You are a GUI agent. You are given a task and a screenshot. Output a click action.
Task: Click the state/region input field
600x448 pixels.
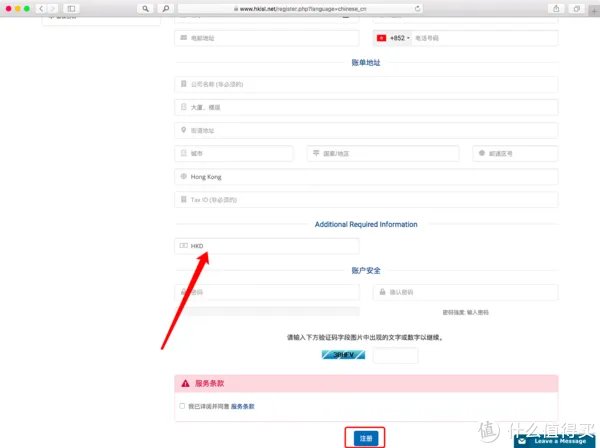[383, 153]
